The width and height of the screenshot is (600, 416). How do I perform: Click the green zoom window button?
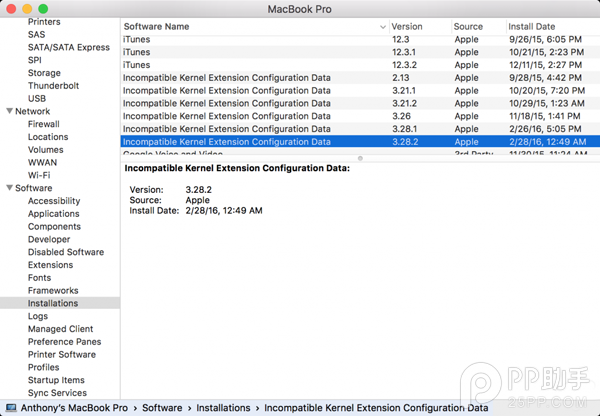43,9
